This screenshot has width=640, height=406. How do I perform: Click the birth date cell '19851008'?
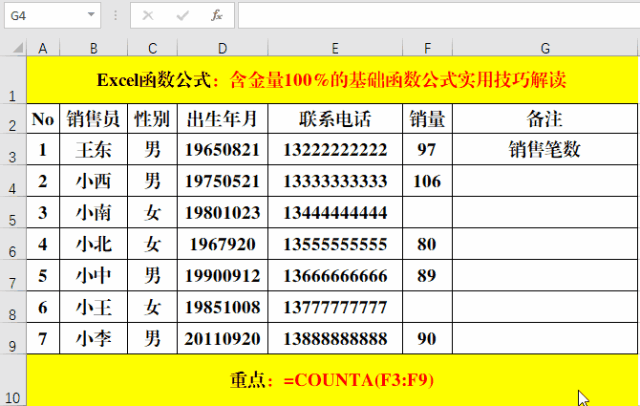[x=222, y=307]
